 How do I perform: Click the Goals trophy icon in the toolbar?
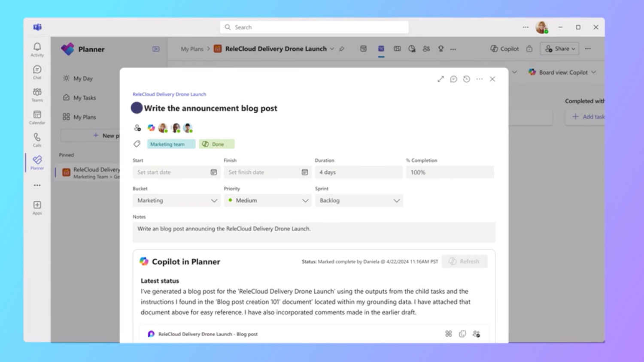coord(440,48)
